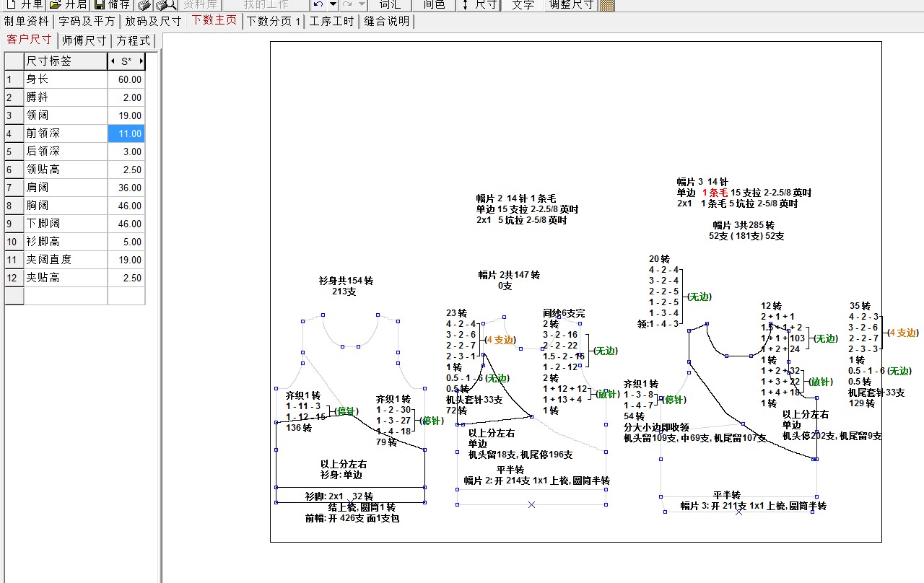Click the grid pattern icon
Screen dimensions: 924x583
[607, 5]
